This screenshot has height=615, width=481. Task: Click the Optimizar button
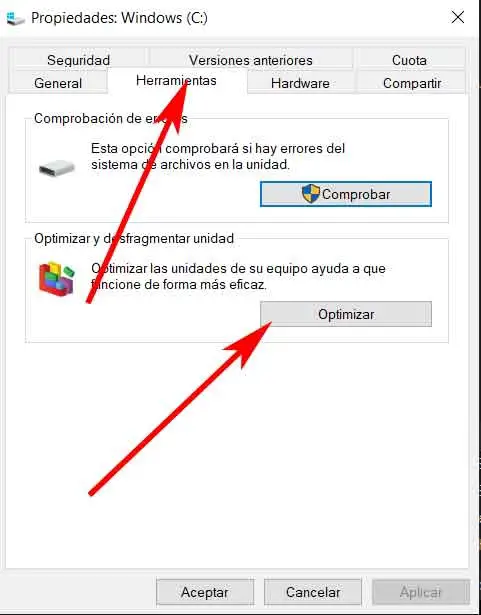pos(346,314)
